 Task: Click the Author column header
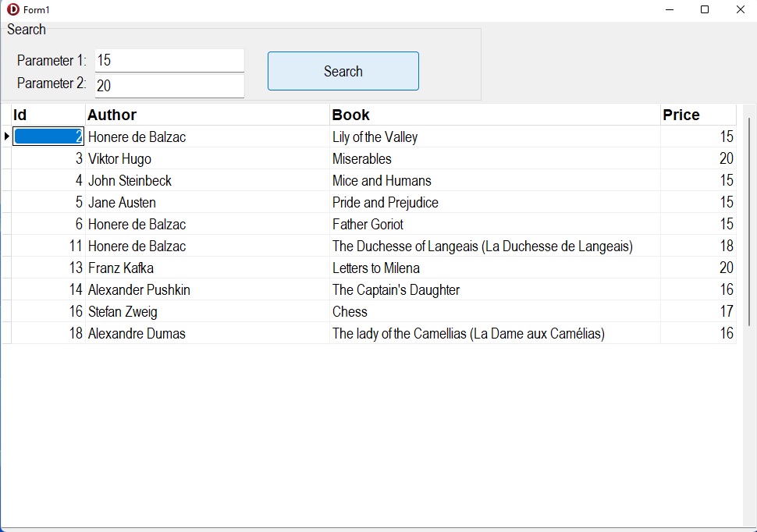click(x=207, y=115)
